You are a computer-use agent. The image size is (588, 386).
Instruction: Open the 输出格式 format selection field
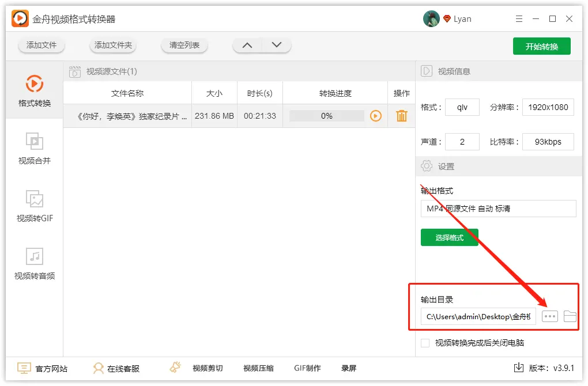click(498, 209)
